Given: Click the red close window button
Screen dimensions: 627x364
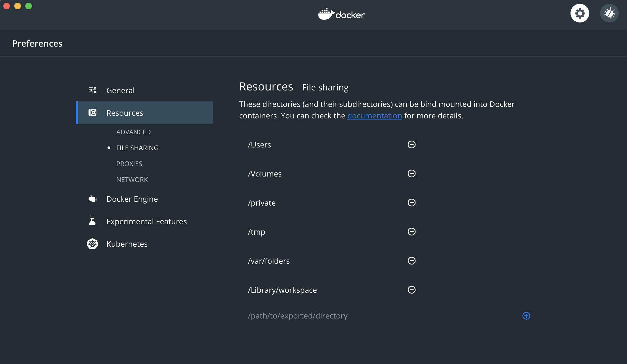Looking at the screenshot, I should (x=7, y=6).
